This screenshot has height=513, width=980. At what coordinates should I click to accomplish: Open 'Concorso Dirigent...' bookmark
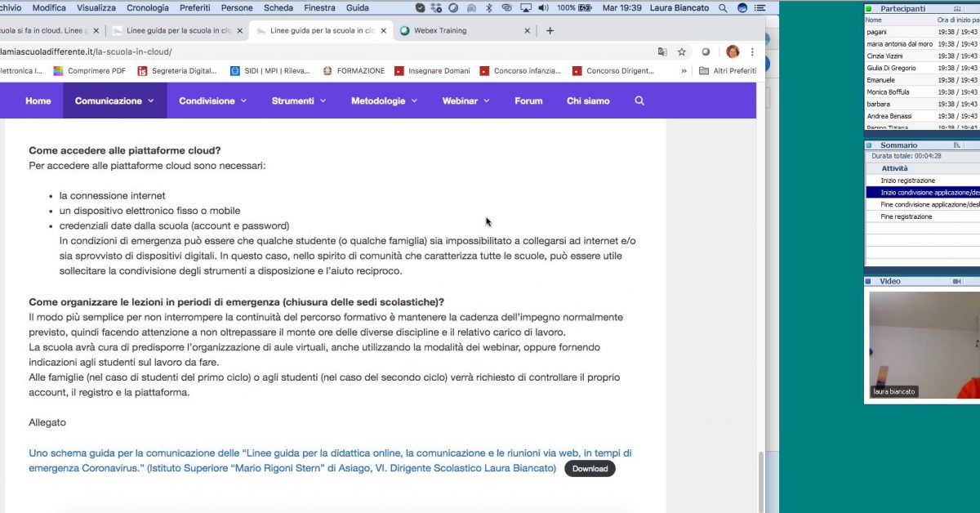click(613, 71)
